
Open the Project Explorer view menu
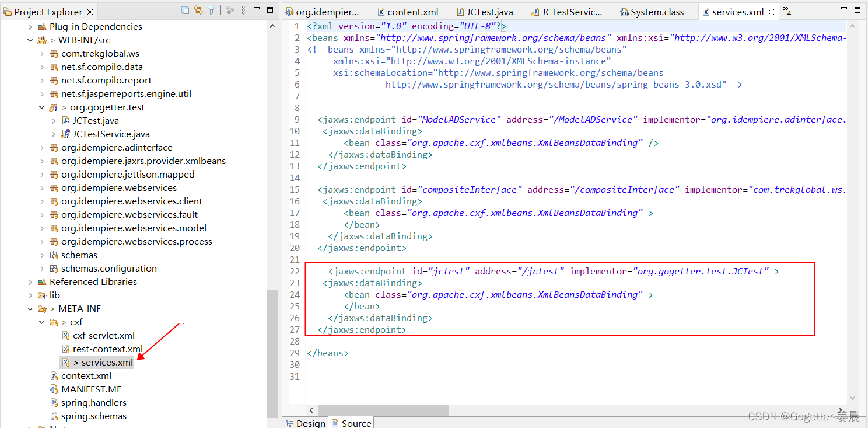[243, 11]
